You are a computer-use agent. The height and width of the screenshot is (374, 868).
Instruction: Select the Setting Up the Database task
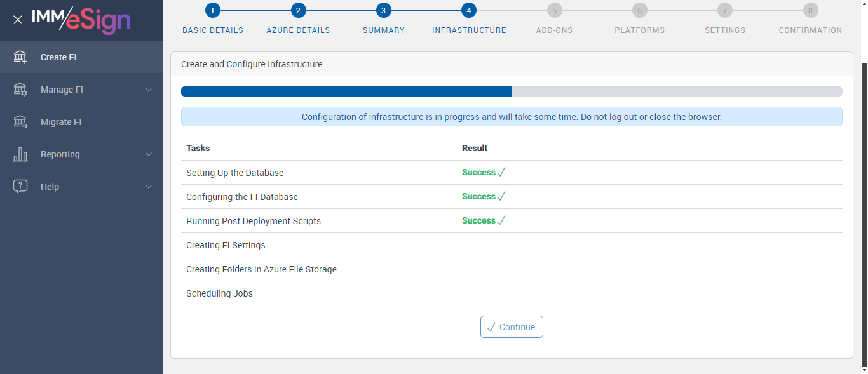click(x=235, y=173)
